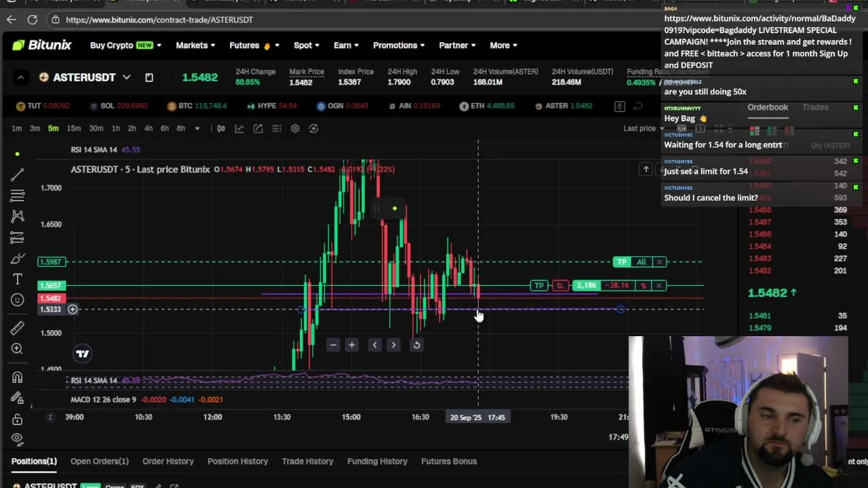This screenshot has width=868, height=488.
Task: Switch to Trade History tab
Action: 308,461
